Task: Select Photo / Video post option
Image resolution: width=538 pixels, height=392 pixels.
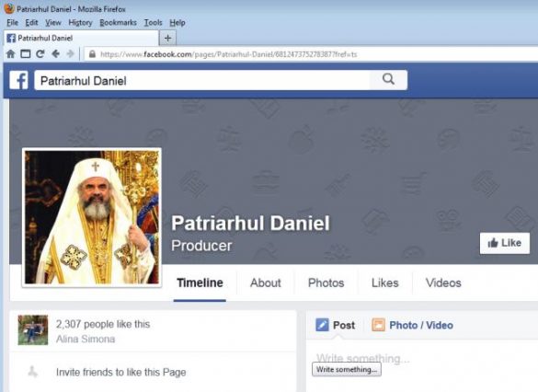Action: pos(412,325)
